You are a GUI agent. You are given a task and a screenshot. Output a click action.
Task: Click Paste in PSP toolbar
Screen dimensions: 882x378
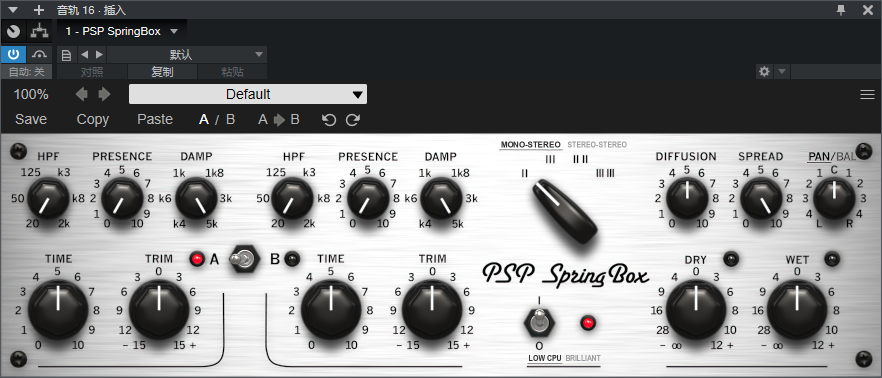pyautogui.click(x=155, y=119)
